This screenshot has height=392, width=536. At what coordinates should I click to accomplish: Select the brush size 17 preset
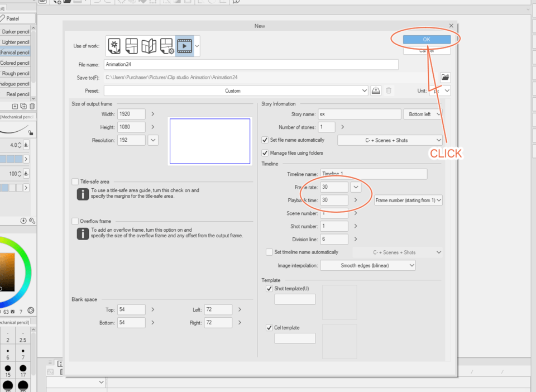point(23,370)
